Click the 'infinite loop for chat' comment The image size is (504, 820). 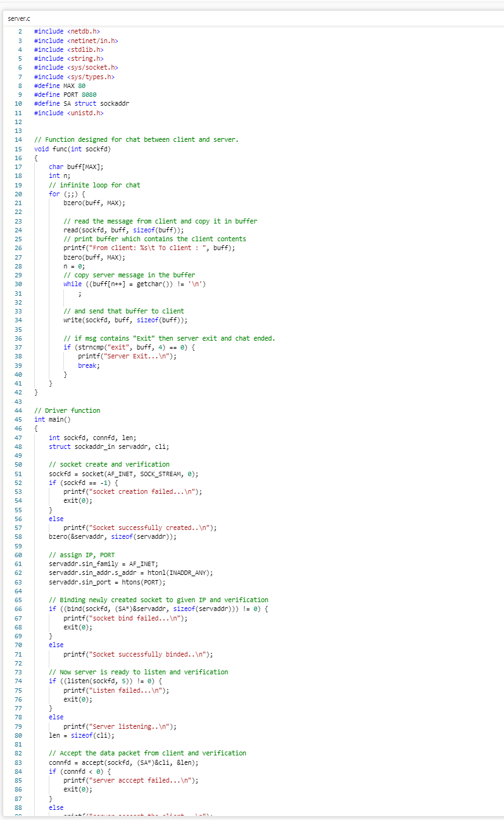click(94, 185)
